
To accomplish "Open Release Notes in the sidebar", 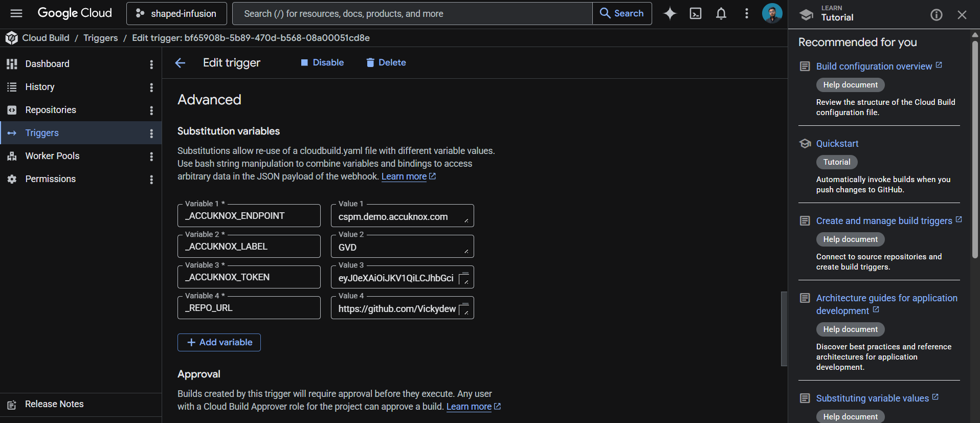I will (x=81, y=404).
